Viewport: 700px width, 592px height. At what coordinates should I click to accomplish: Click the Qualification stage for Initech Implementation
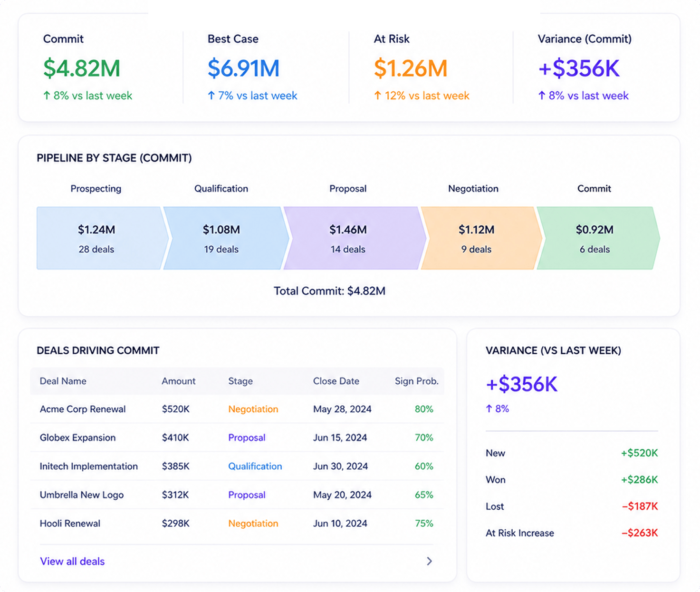(x=255, y=466)
